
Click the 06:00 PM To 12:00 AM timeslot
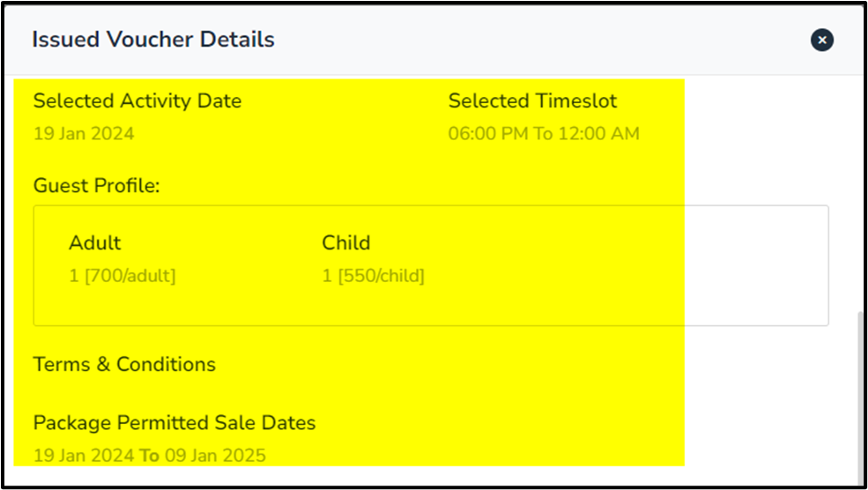pos(544,135)
